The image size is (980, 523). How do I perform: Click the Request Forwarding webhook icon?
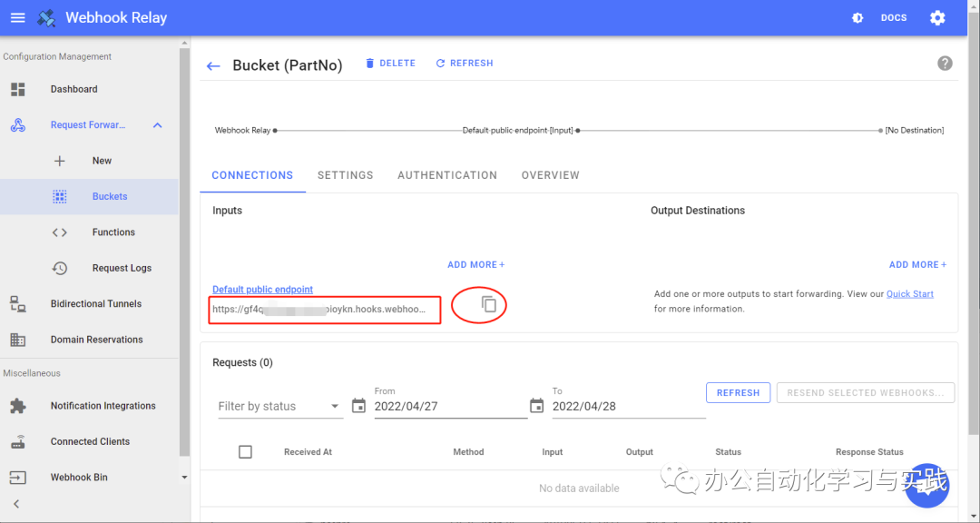(x=18, y=125)
